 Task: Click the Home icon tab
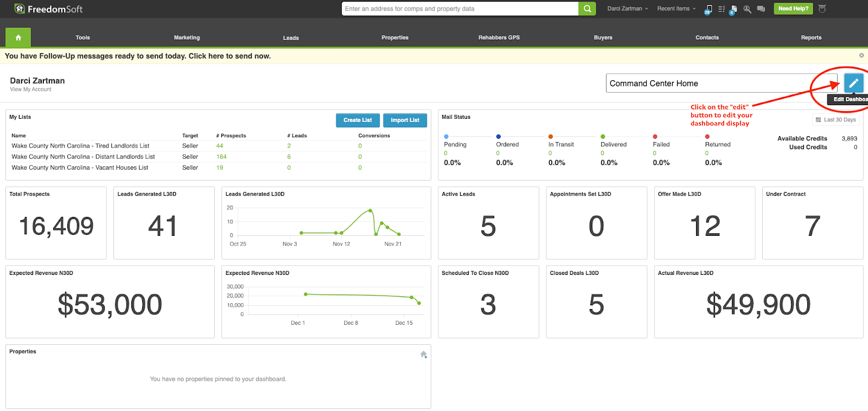18,37
